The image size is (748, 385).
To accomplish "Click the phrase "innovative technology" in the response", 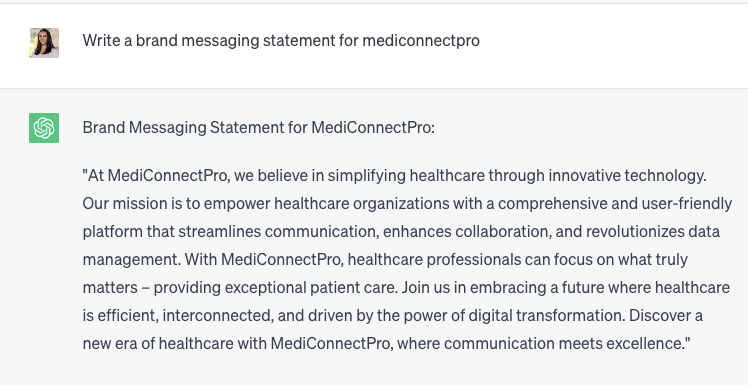I will 627,176.
